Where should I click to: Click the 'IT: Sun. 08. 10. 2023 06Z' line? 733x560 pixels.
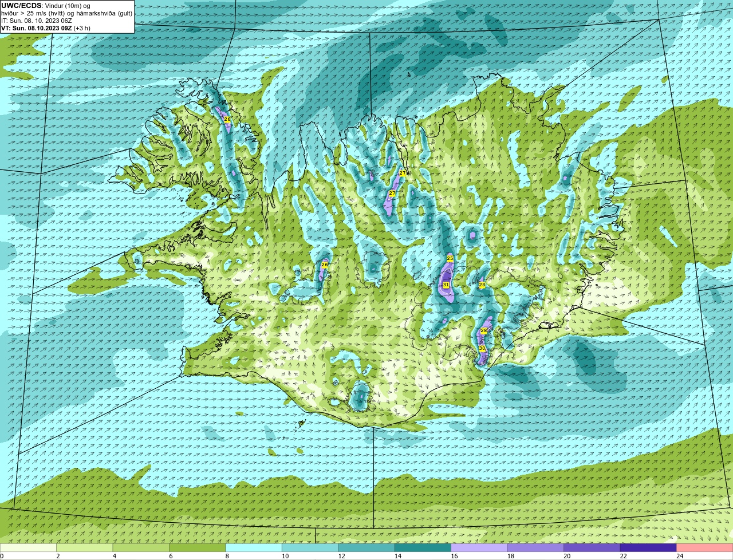coord(37,21)
